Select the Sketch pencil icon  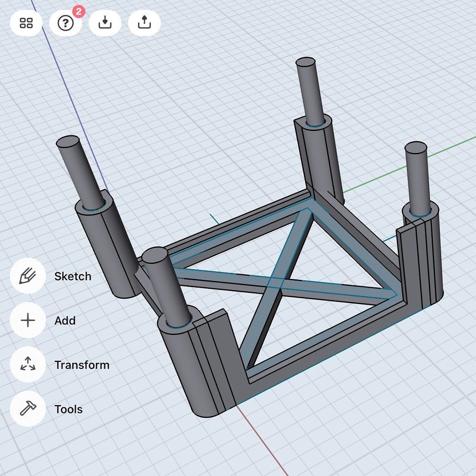tap(28, 276)
